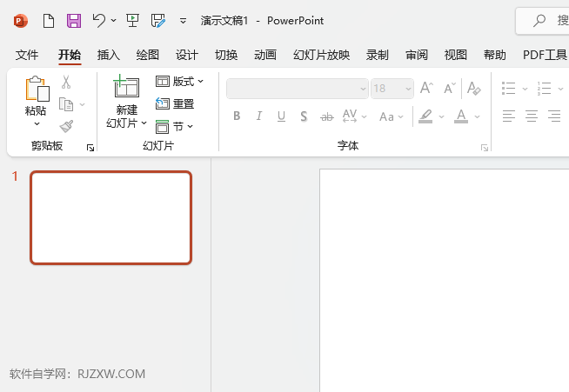Click the 新建幻灯片 icon
The width and height of the screenshot is (569, 392).
pyautogui.click(x=126, y=86)
